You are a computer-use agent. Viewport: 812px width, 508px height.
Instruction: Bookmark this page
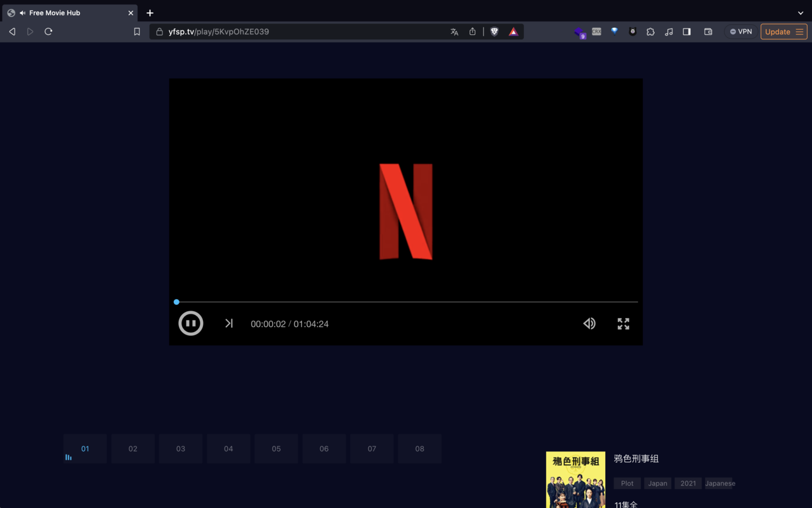click(x=137, y=32)
